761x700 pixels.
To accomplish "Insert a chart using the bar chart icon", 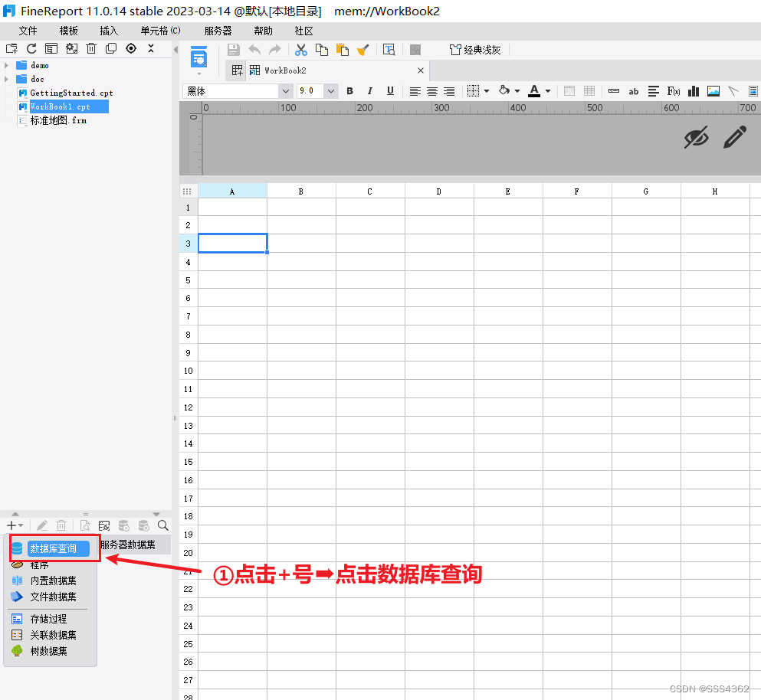I will pyautogui.click(x=694, y=91).
